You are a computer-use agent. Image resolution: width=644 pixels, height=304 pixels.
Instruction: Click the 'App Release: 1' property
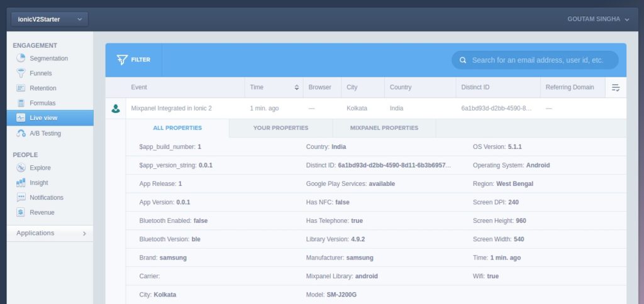[x=160, y=184]
